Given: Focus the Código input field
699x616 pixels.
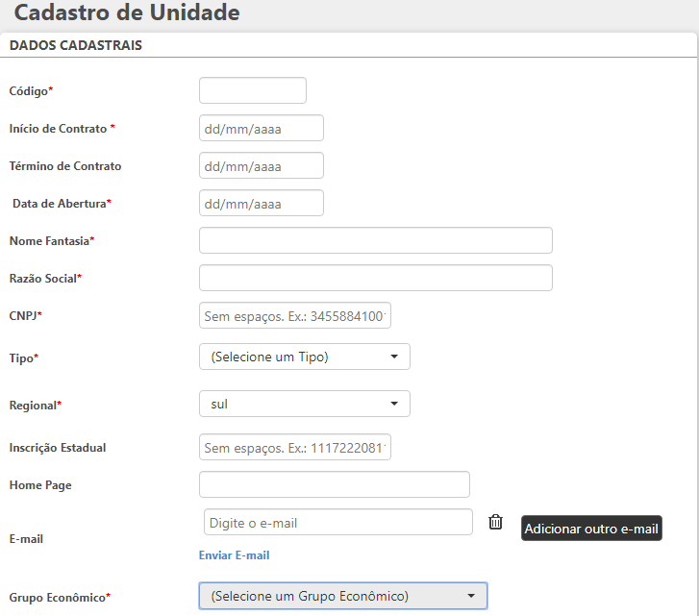Looking at the screenshot, I should 252,90.
